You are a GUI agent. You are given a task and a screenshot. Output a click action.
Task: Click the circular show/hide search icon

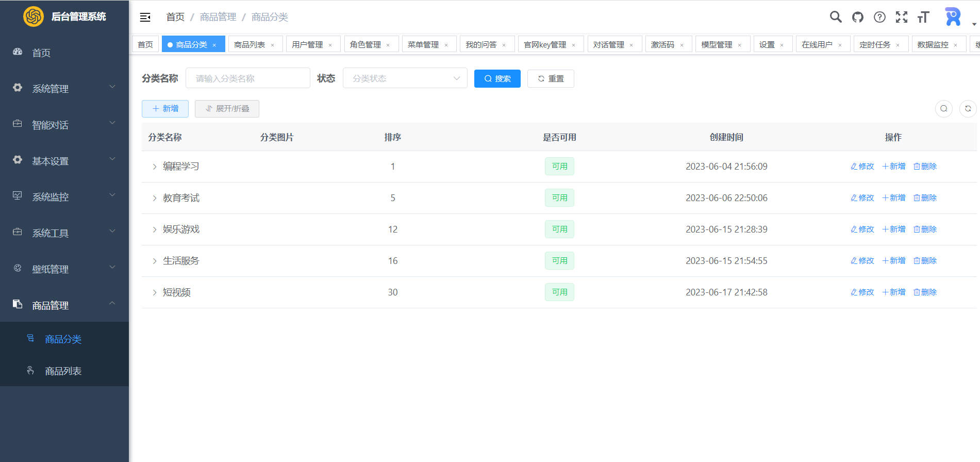point(943,108)
